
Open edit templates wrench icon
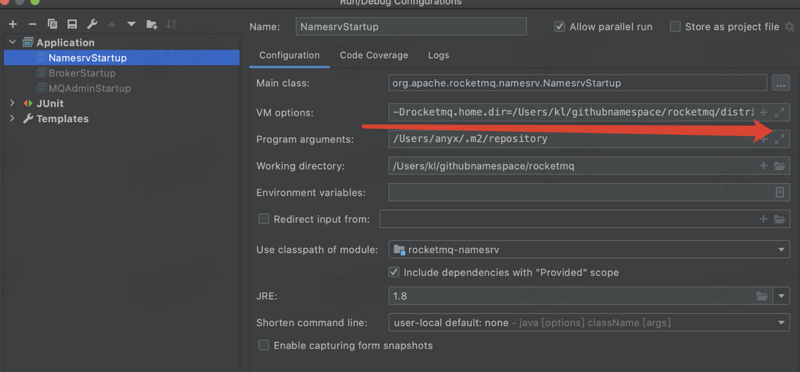[92, 24]
